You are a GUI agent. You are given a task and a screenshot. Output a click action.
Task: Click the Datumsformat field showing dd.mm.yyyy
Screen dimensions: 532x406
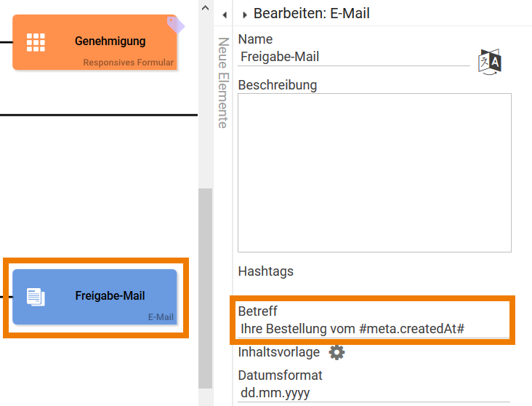[374, 393]
